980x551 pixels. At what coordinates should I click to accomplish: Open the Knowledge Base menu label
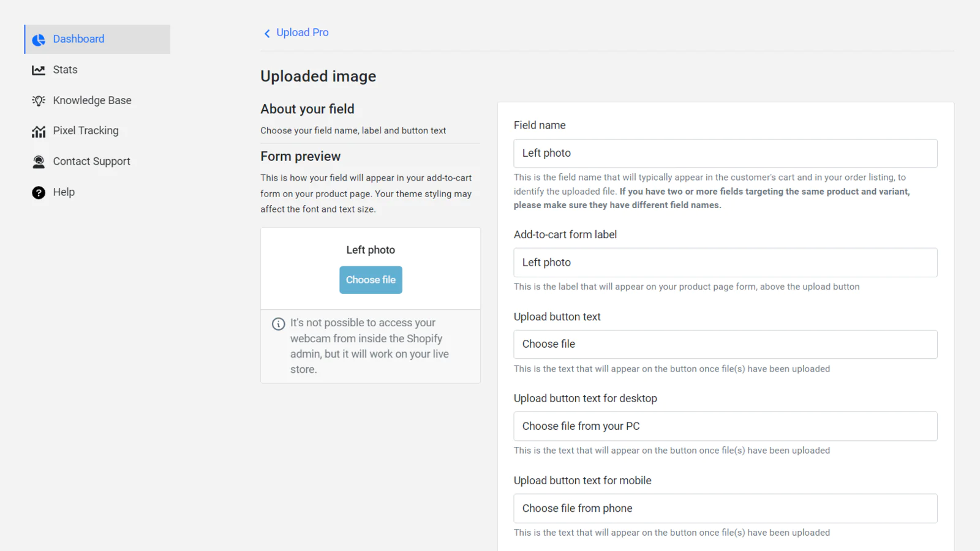92,100
